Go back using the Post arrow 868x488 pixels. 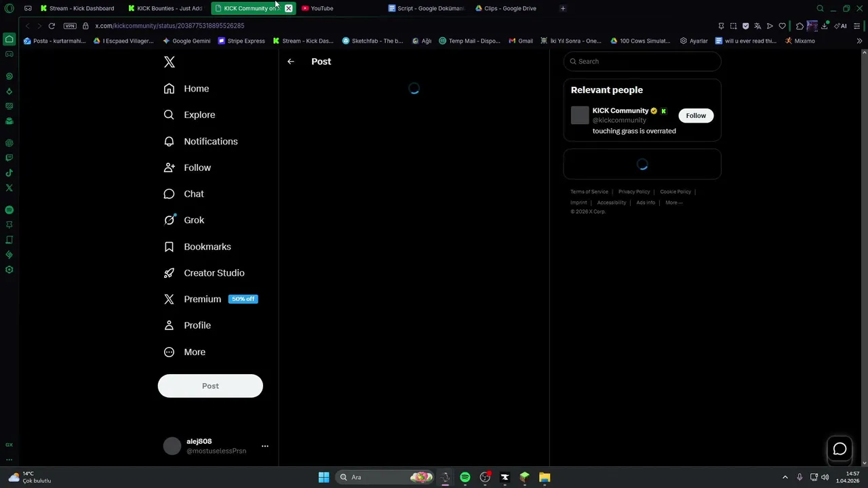click(x=291, y=62)
